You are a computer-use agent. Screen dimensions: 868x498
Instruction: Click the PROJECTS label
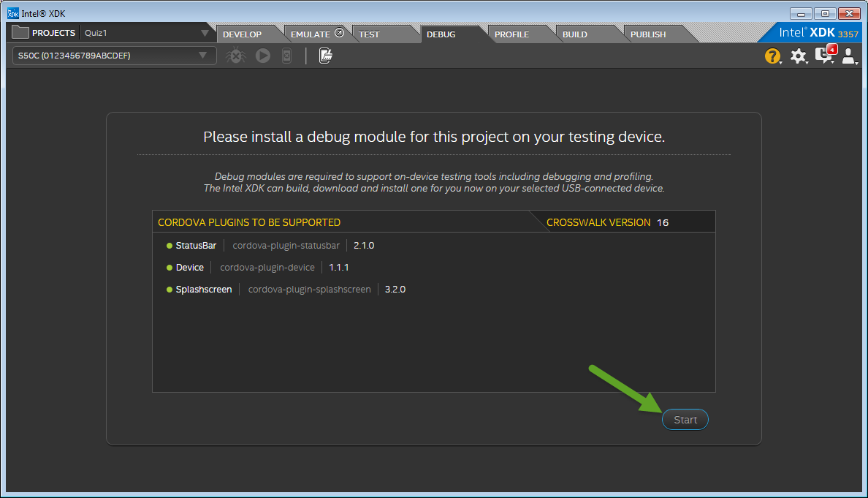(x=53, y=33)
